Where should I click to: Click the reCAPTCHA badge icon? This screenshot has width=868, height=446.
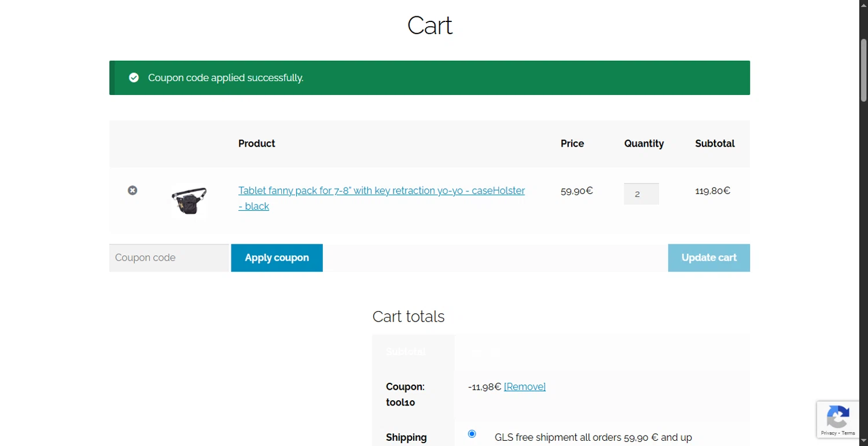[x=838, y=416]
